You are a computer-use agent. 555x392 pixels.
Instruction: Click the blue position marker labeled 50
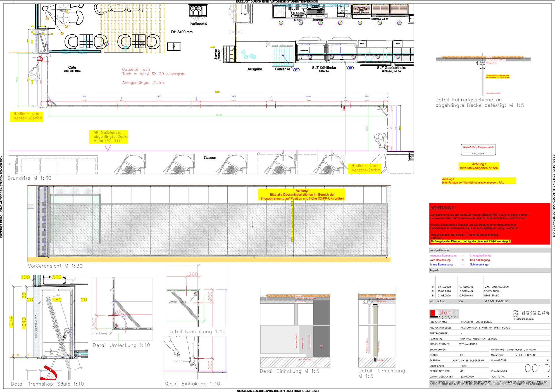(x=350, y=68)
